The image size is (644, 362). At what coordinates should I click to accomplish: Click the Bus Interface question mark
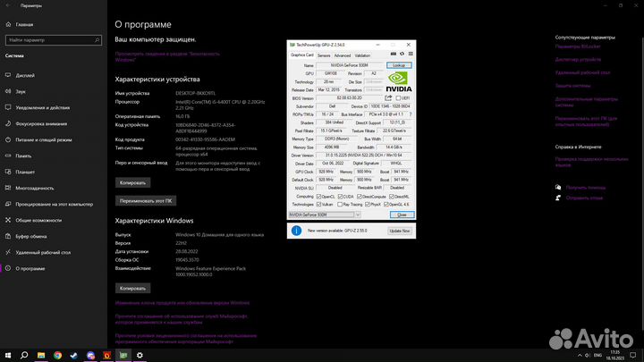pos(411,114)
